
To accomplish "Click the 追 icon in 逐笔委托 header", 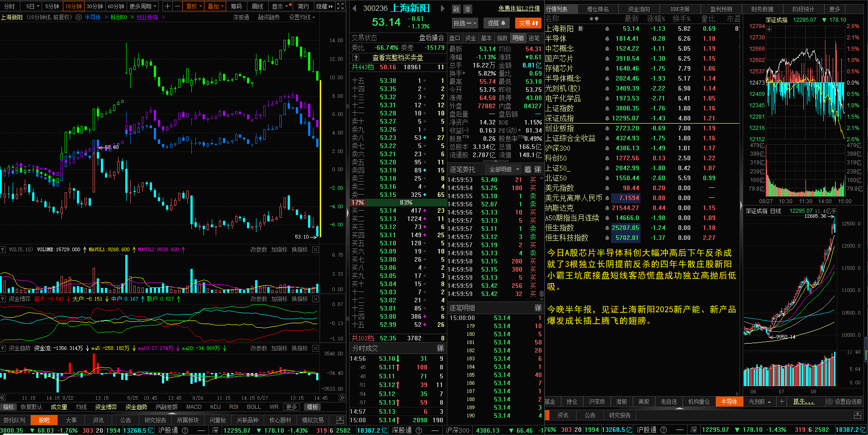I will 527,169.
